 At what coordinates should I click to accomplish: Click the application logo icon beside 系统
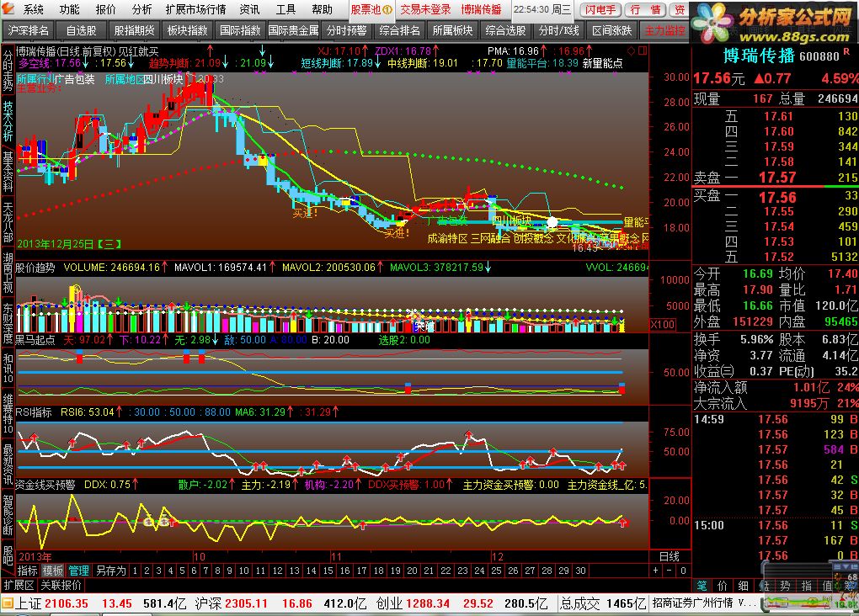coord(8,8)
